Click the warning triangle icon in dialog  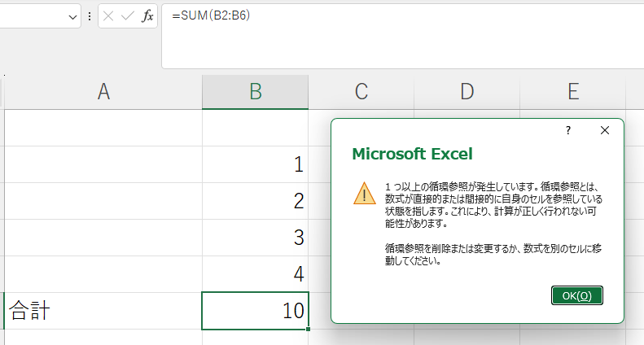tap(364, 194)
